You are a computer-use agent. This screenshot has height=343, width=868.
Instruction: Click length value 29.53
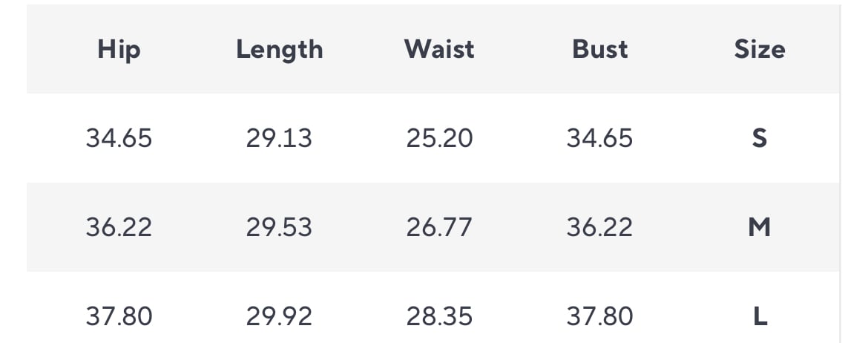coord(279,227)
